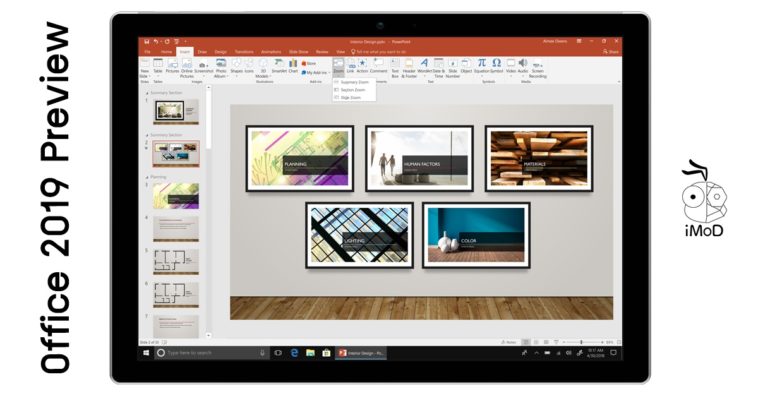Image resolution: width=758 pixels, height=396 pixels.
Task: Insert Slide Number
Action: pos(452,69)
